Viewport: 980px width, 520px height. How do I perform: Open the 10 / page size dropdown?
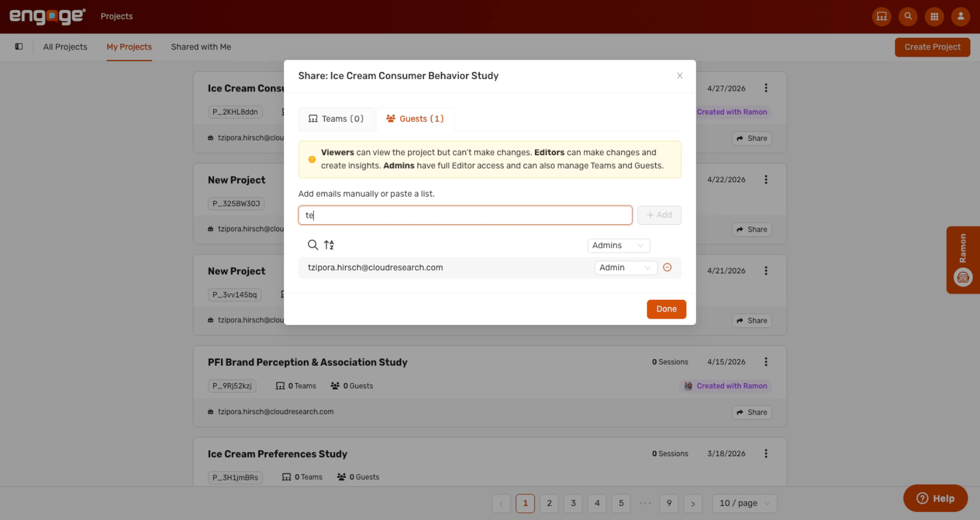tap(744, 504)
